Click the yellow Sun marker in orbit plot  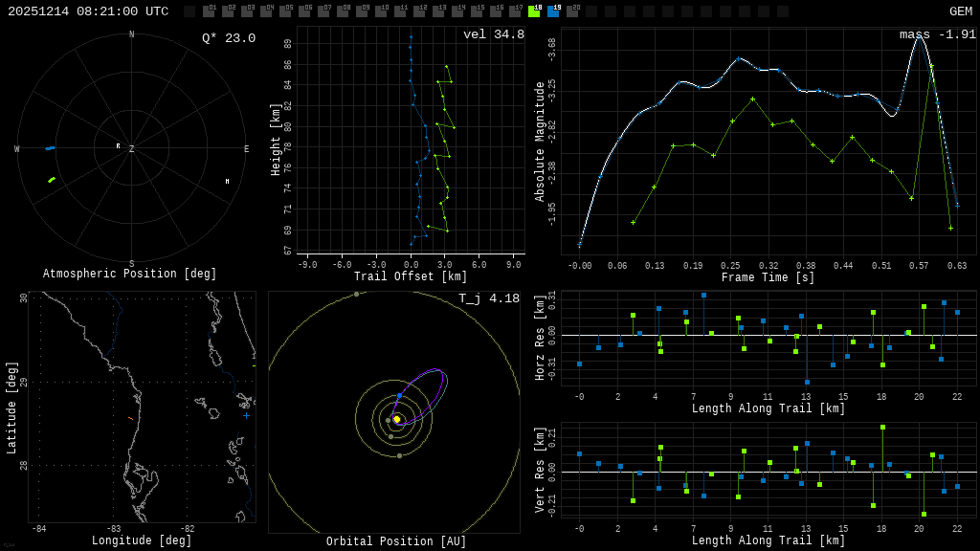(x=396, y=419)
